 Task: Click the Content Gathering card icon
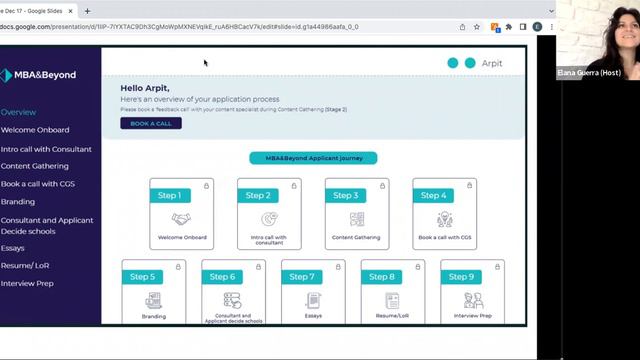[x=357, y=219]
